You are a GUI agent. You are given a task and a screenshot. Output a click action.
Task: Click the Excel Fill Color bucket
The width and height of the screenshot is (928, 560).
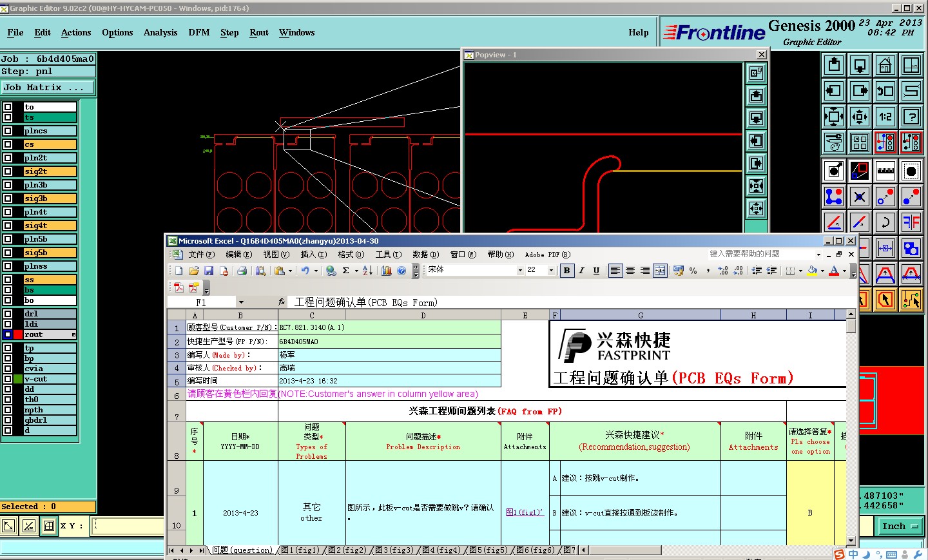click(x=812, y=271)
